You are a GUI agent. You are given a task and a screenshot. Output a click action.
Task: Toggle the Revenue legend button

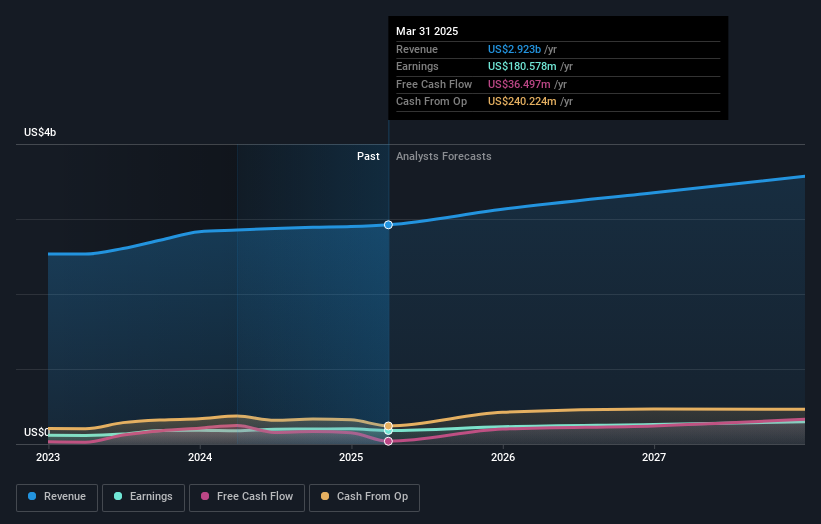[x=57, y=497]
